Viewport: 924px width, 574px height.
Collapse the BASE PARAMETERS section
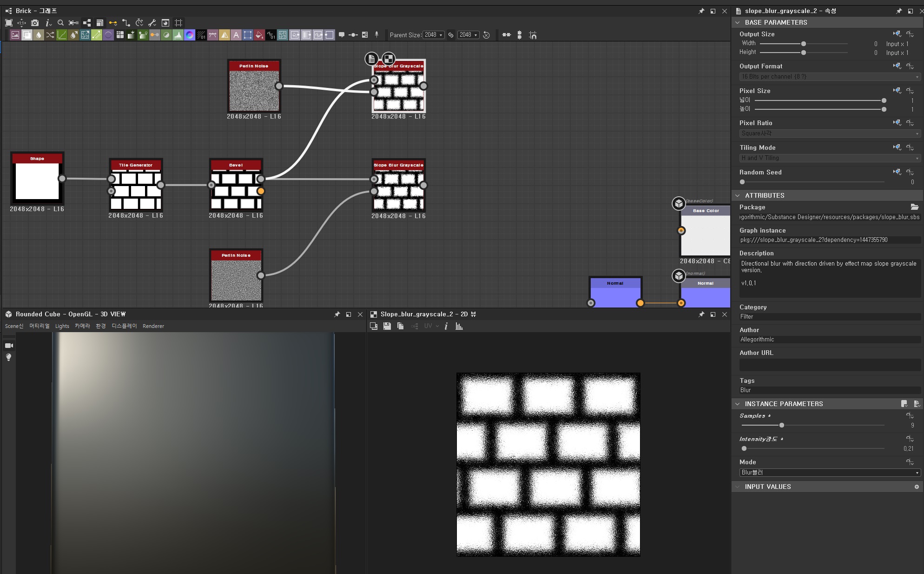click(738, 22)
